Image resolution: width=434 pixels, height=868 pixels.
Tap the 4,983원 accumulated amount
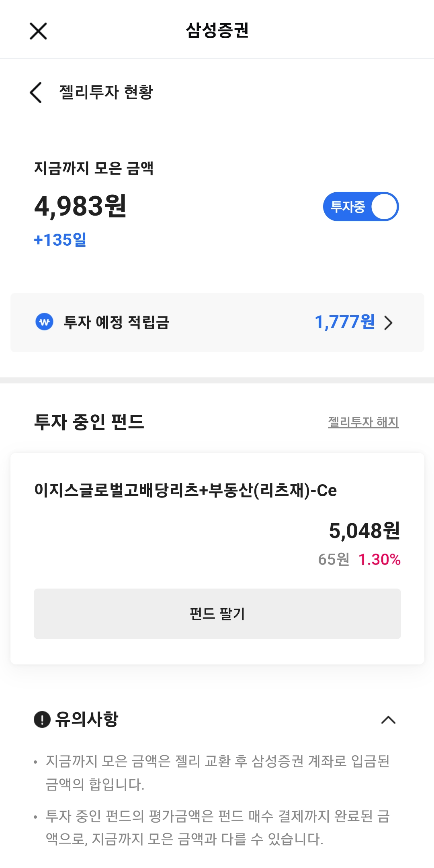pyautogui.click(x=80, y=206)
